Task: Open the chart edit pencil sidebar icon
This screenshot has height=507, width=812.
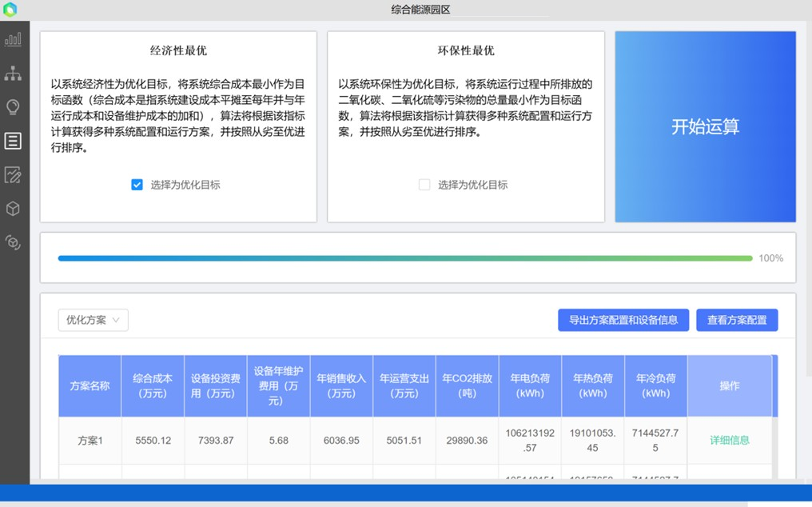Action: tap(13, 175)
